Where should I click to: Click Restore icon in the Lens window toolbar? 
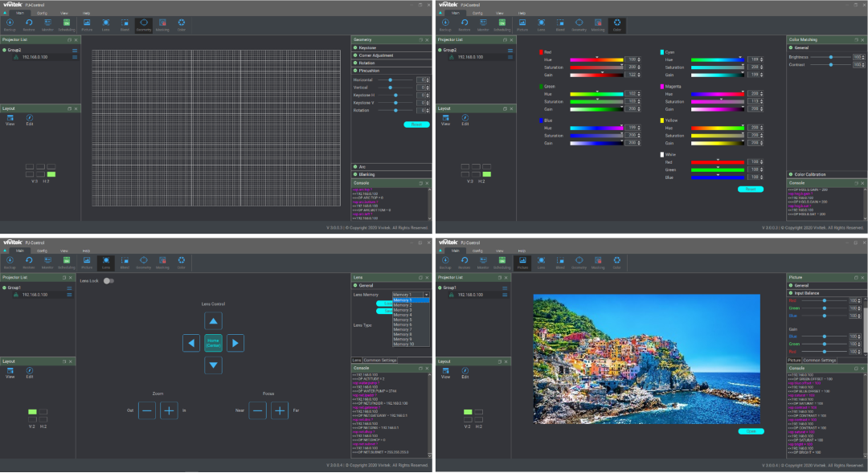[x=29, y=261]
